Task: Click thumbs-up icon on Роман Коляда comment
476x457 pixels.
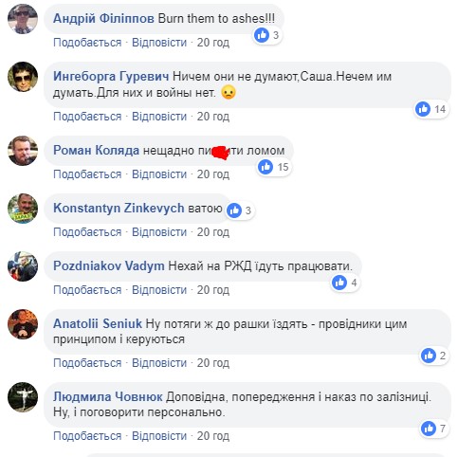Action: point(265,167)
